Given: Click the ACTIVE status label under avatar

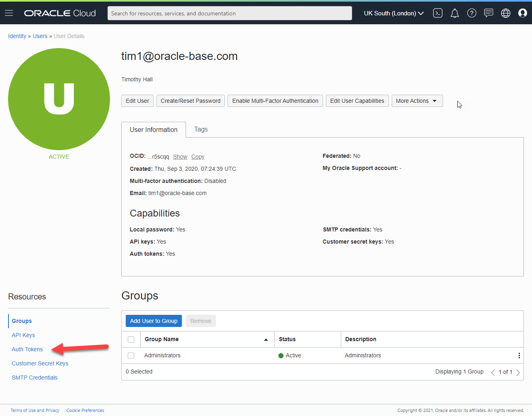Looking at the screenshot, I should 59,157.
